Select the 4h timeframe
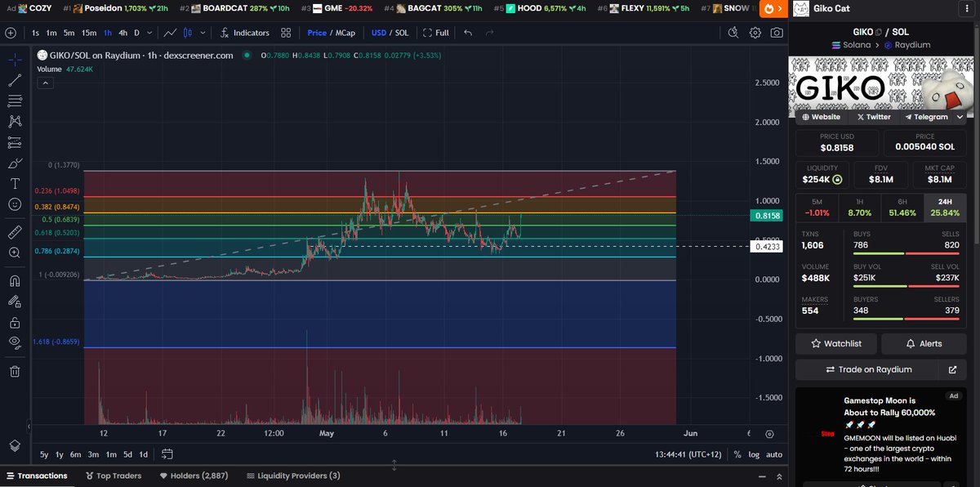 (122, 33)
